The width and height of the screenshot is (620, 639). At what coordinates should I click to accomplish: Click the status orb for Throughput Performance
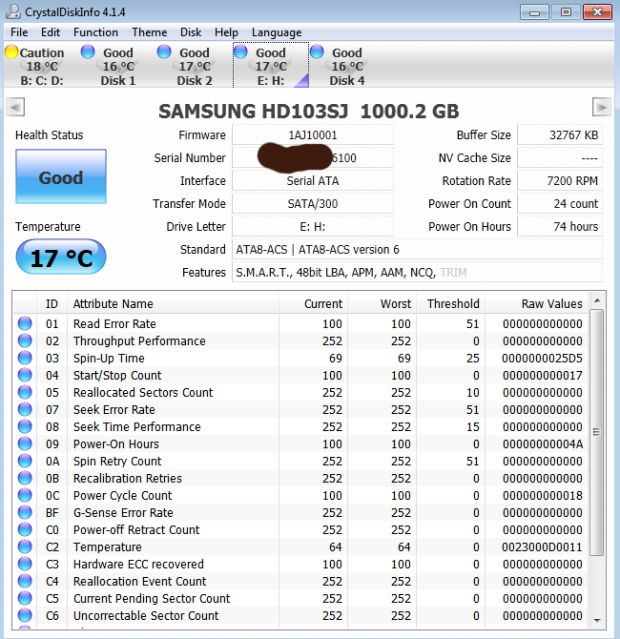pyautogui.click(x=25, y=340)
